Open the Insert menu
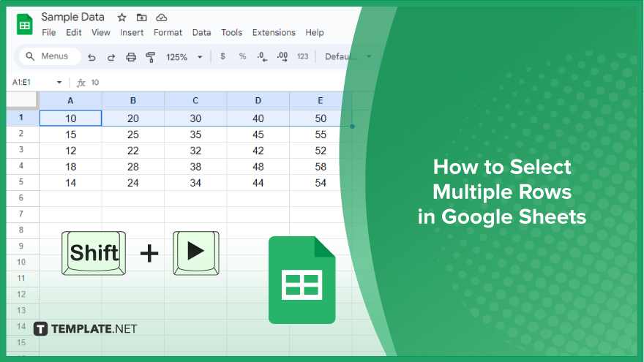 [132, 32]
